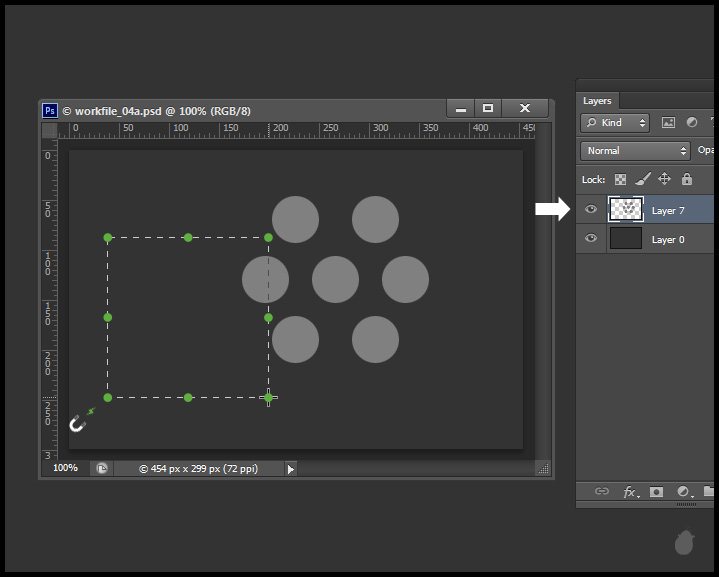Screen dimensions: 719x577
Task: Open the Normal blend mode dropdown
Action: point(636,151)
